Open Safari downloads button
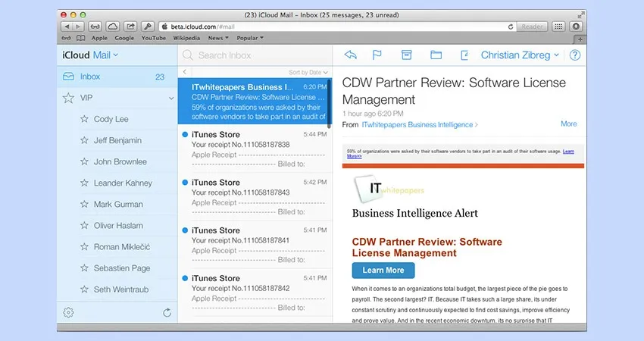Screen dimensions: 644x341 click(x=576, y=27)
